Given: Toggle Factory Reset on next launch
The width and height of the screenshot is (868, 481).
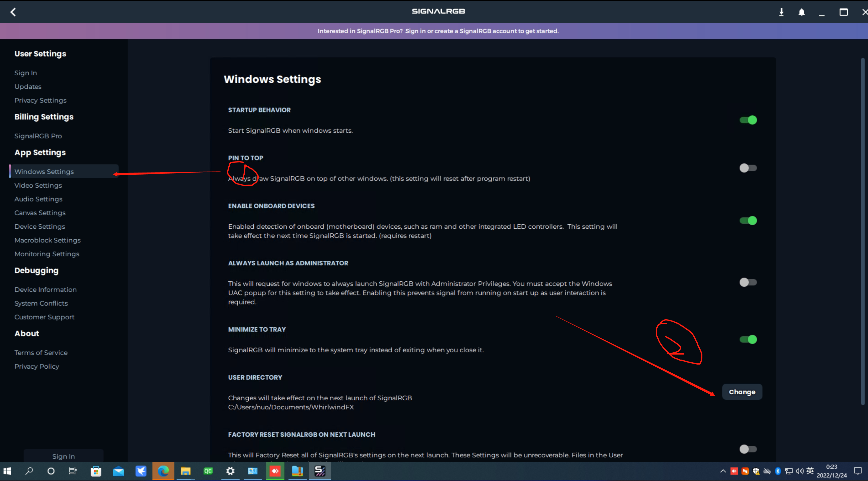Looking at the screenshot, I should click(x=748, y=449).
